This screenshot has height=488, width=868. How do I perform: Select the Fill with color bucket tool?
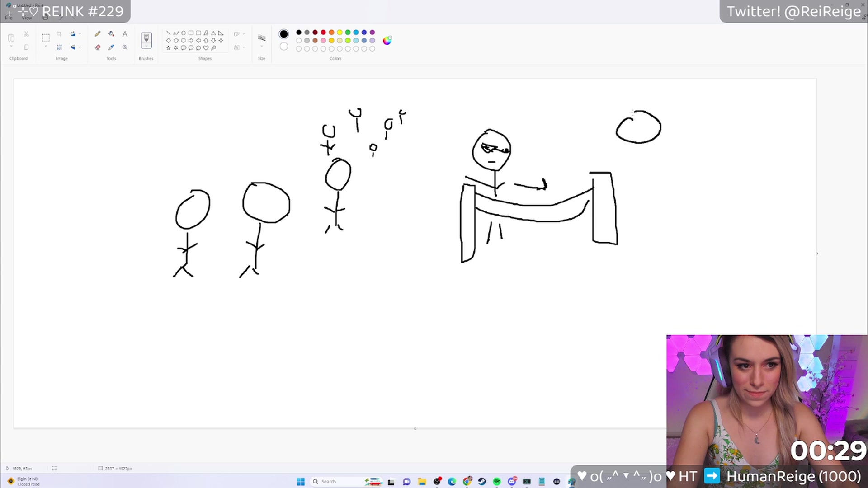111,34
